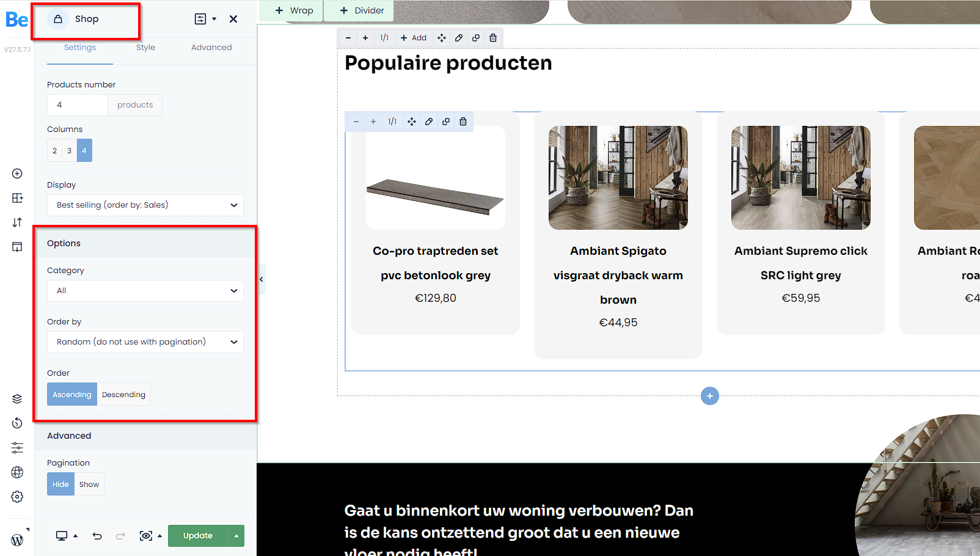Click the Wrap add button
The height and width of the screenshot is (556, 980).
pyautogui.click(x=294, y=10)
